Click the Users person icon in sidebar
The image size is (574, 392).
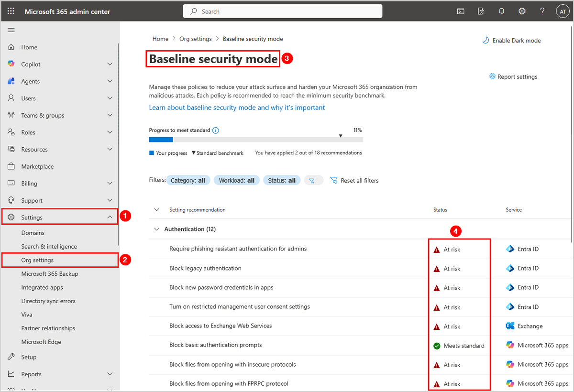pos(11,98)
